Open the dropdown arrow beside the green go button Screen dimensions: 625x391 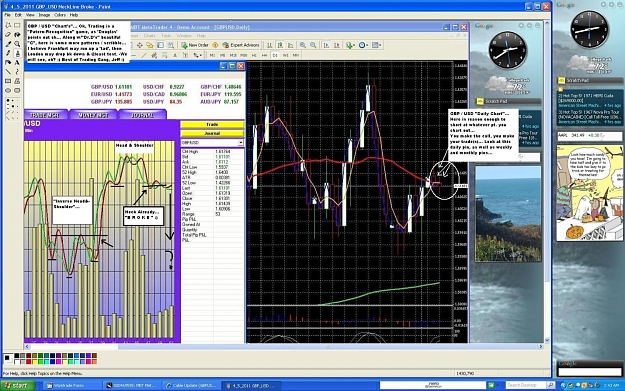tap(498, 385)
